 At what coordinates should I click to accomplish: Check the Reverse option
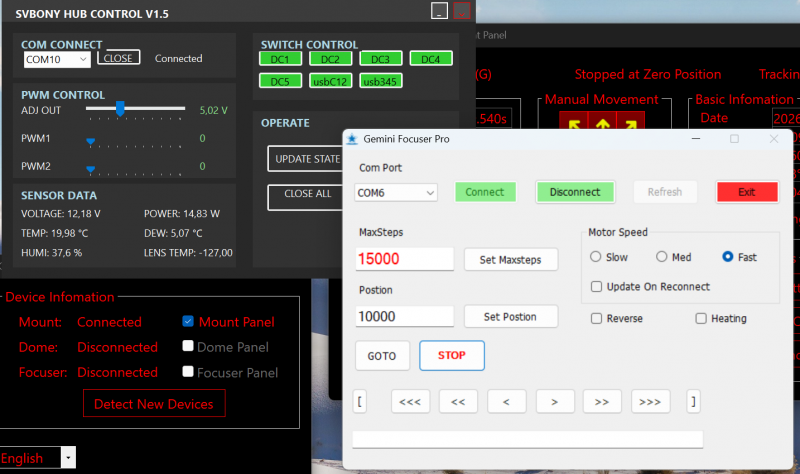tap(596, 318)
